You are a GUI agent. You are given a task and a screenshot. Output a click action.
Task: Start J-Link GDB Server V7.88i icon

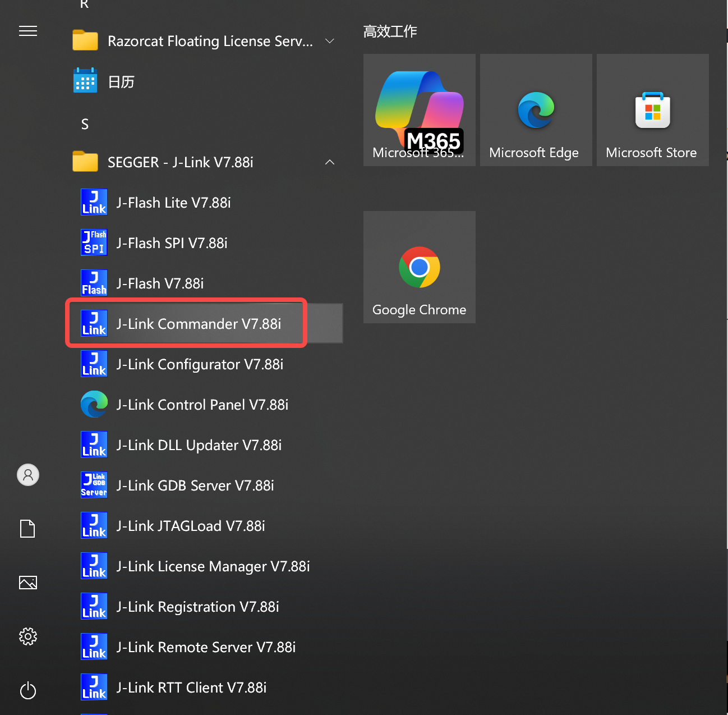click(94, 485)
